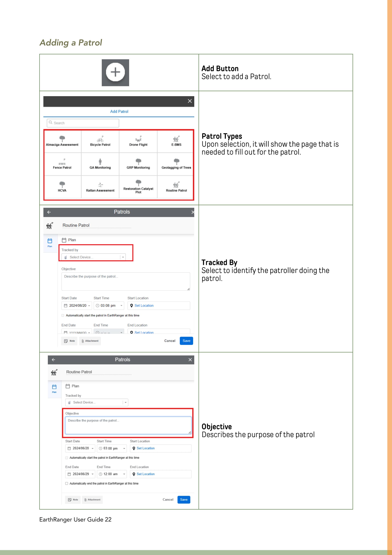Open the End Time 12:00 am dropdown
392x555 pixels.
tap(112, 474)
